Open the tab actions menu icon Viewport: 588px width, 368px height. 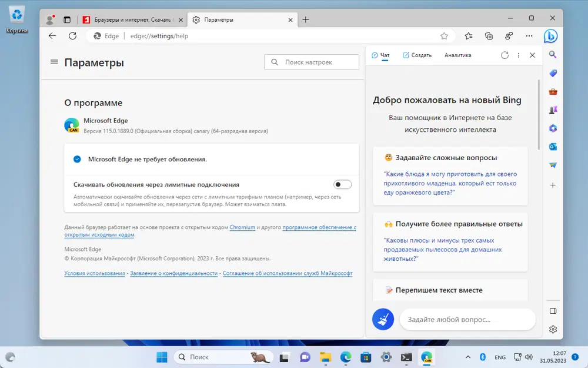point(67,20)
